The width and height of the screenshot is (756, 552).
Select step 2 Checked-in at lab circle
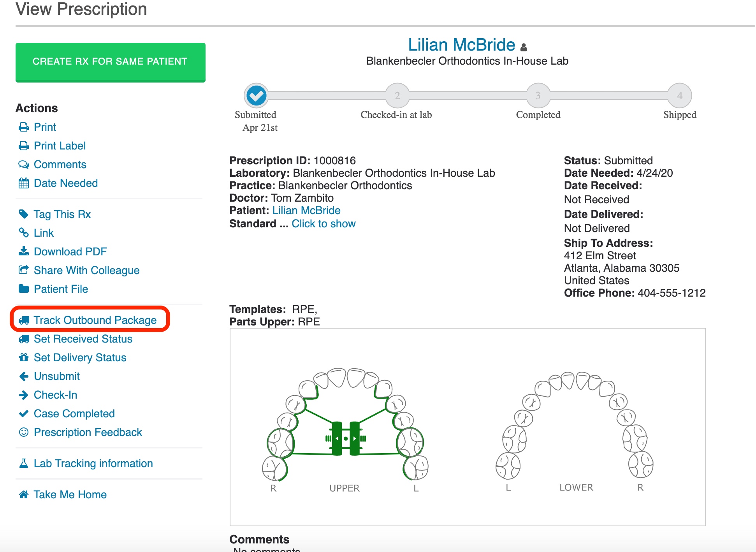click(x=397, y=96)
